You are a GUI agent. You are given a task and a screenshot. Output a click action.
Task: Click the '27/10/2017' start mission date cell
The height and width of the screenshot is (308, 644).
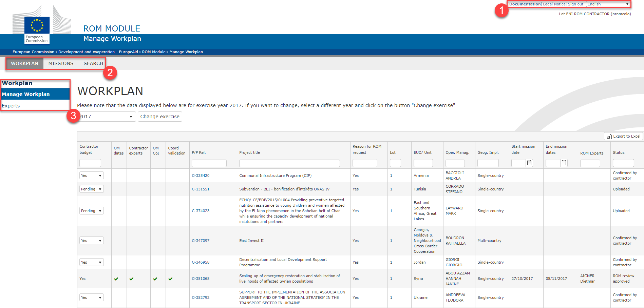[522, 279]
